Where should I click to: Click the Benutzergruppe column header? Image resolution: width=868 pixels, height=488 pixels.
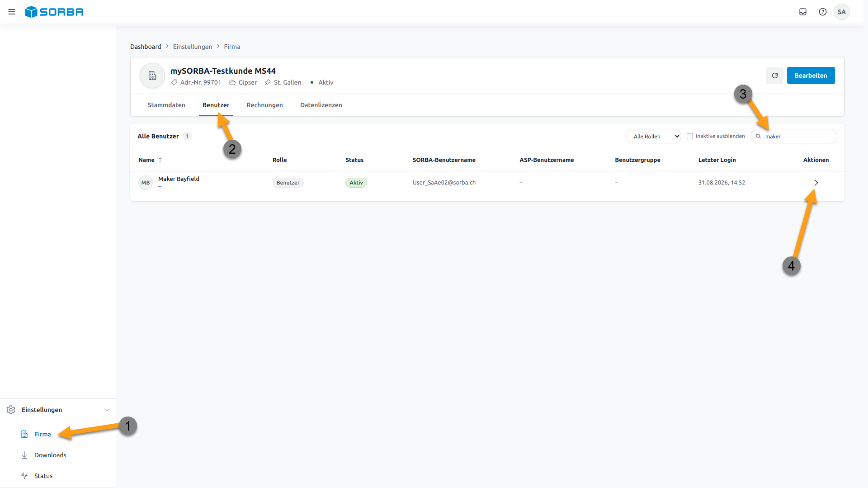[x=637, y=160]
